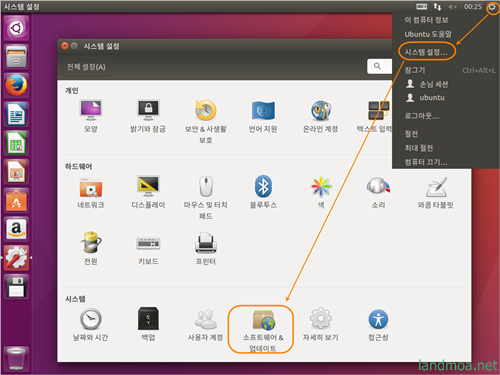
Task: Open 사용자 계정 settings
Action: click(x=206, y=324)
